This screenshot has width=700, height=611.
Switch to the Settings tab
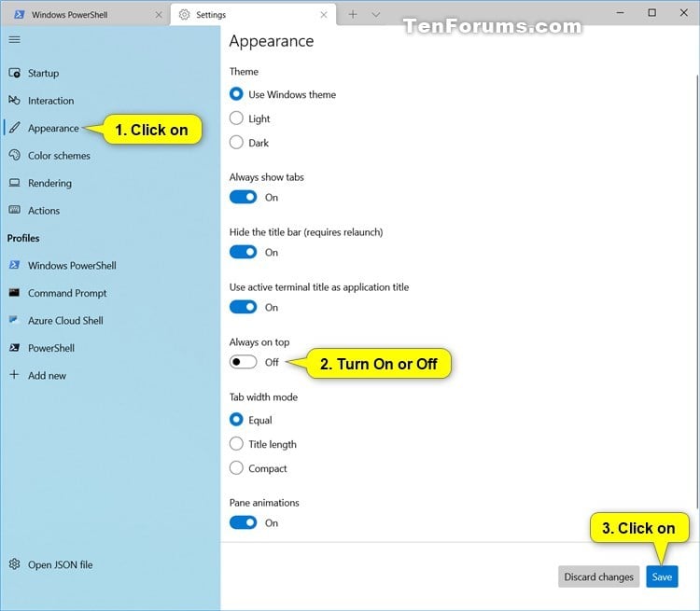pos(253,15)
